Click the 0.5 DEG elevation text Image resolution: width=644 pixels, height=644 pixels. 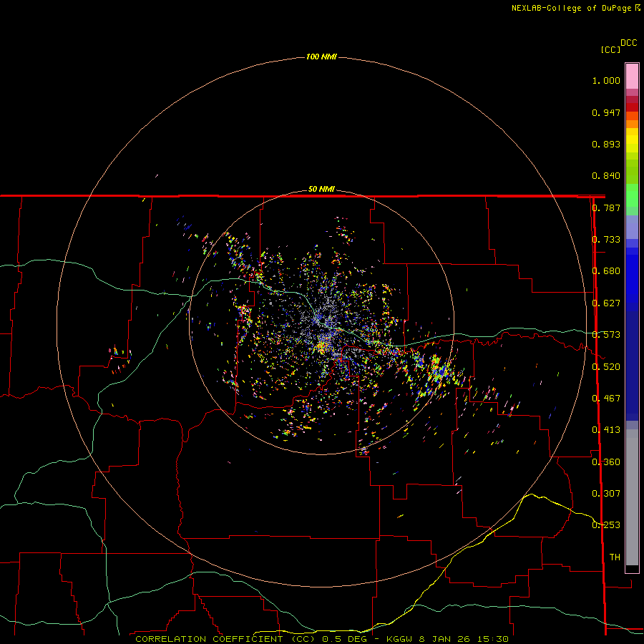point(345,639)
